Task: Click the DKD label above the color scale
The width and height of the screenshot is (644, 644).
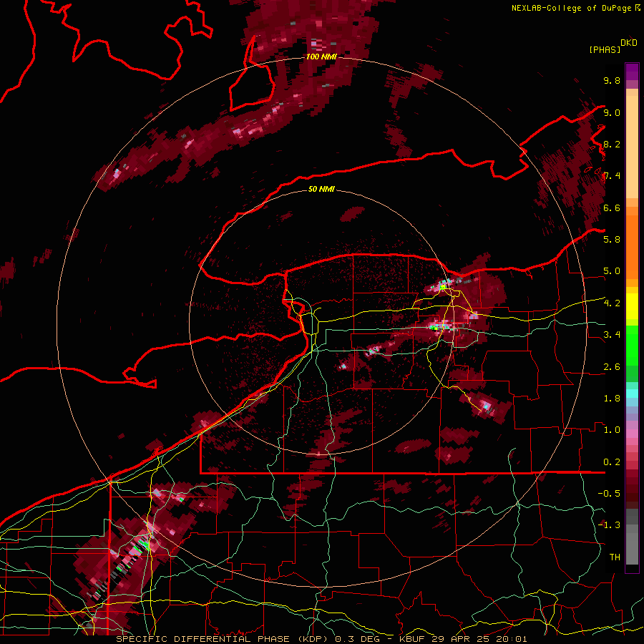Action: (629, 43)
